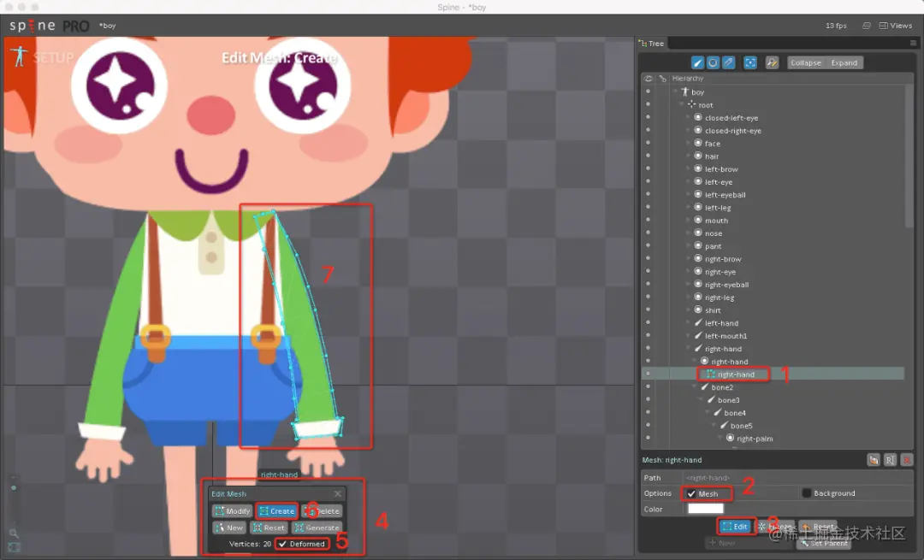Toggle visibility dot for the hair slot
The width and height of the screenshot is (924, 560).
click(x=649, y=156)
